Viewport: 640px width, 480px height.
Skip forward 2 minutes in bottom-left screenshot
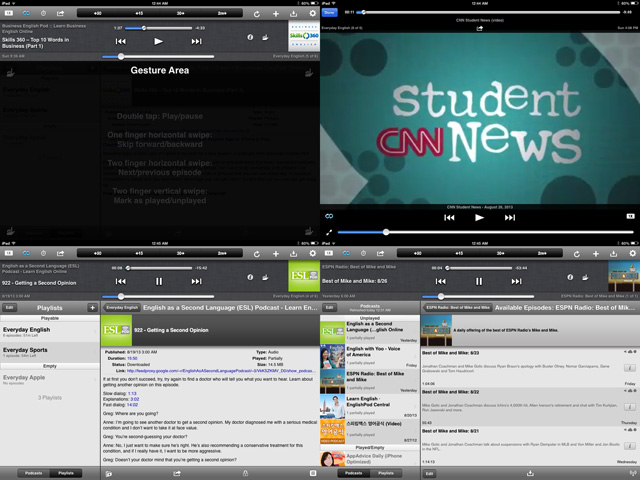click(x=222, y=253)
